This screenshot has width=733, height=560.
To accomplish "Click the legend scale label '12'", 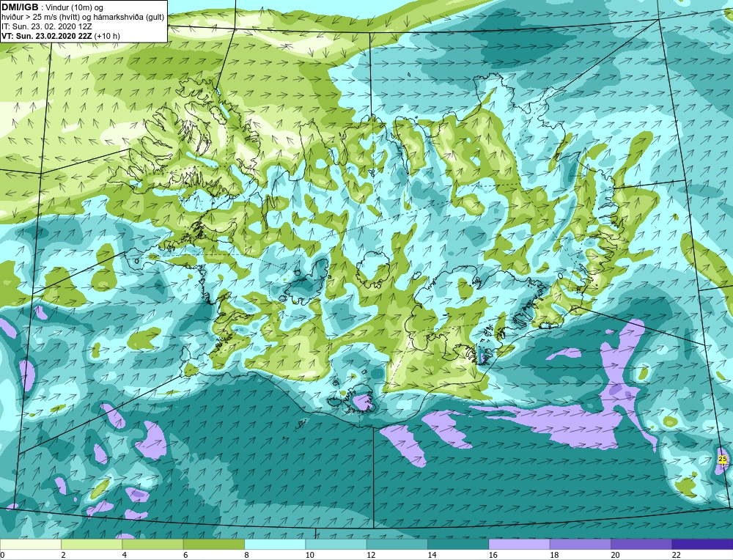I will point(371,555).
